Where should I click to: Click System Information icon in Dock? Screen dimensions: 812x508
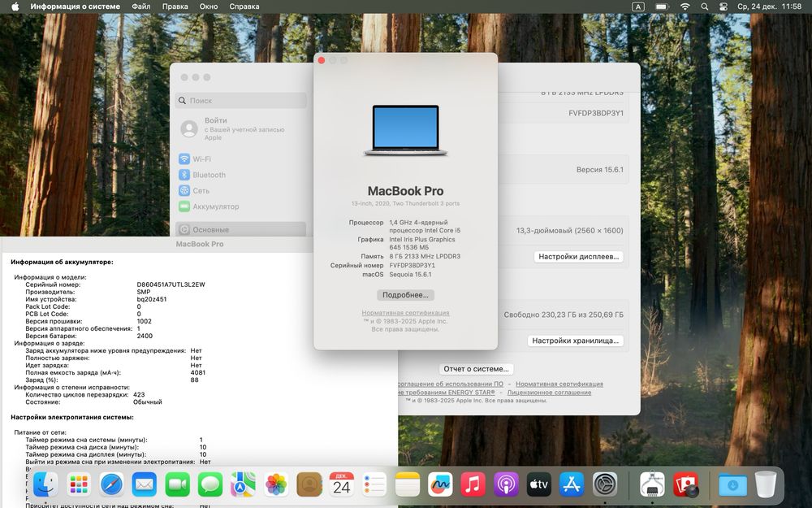click(653, 484)
